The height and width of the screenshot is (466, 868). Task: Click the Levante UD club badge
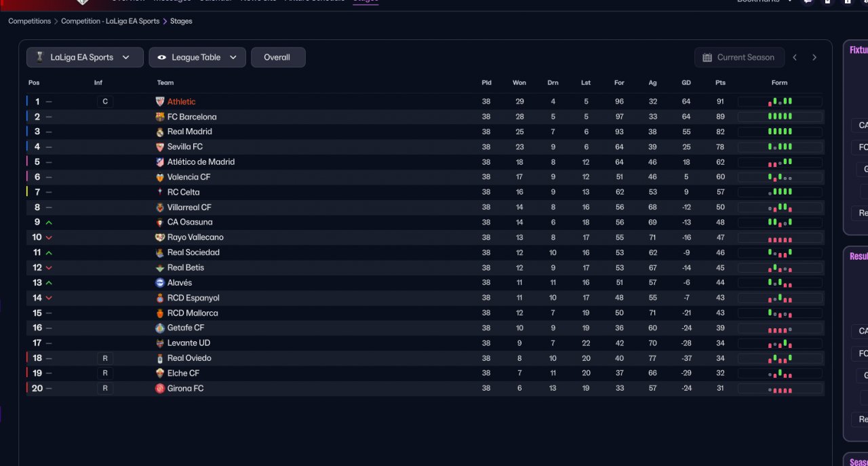(160, 343)
